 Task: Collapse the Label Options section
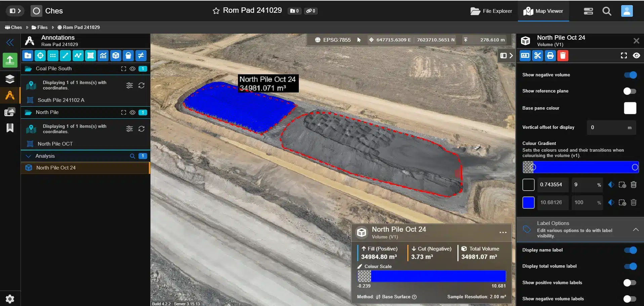(636, 230)
